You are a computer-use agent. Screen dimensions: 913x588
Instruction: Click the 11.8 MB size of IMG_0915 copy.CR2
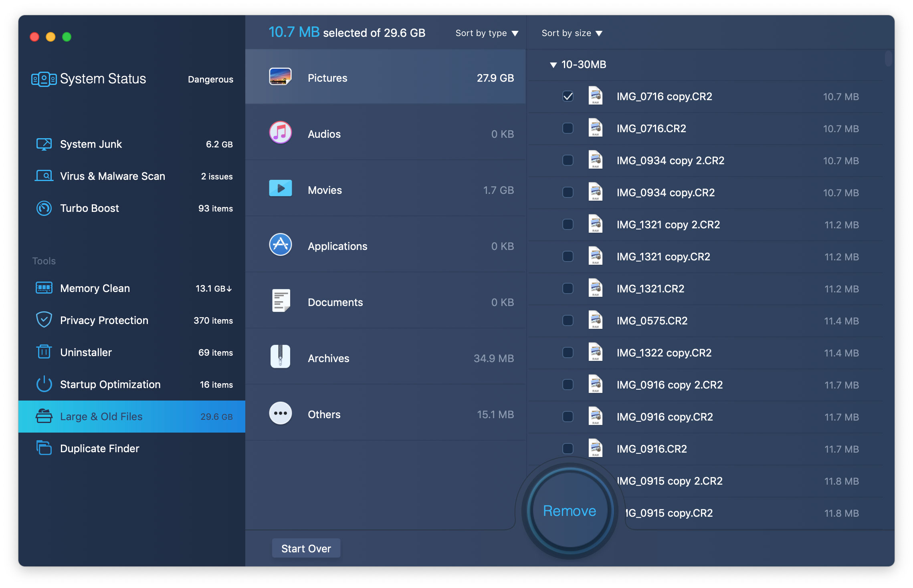[841, 513]
